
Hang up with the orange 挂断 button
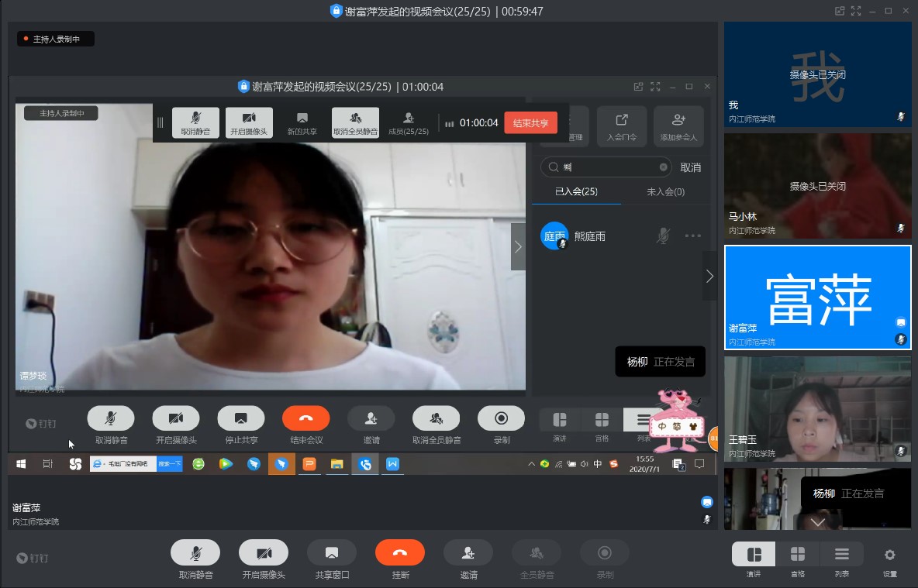[x=400, y=553]
